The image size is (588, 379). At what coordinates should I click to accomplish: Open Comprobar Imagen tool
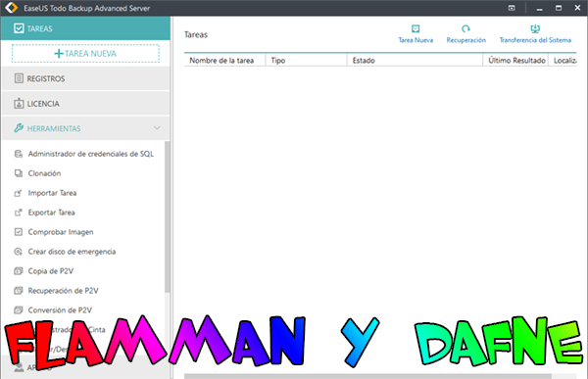[61, 232]
